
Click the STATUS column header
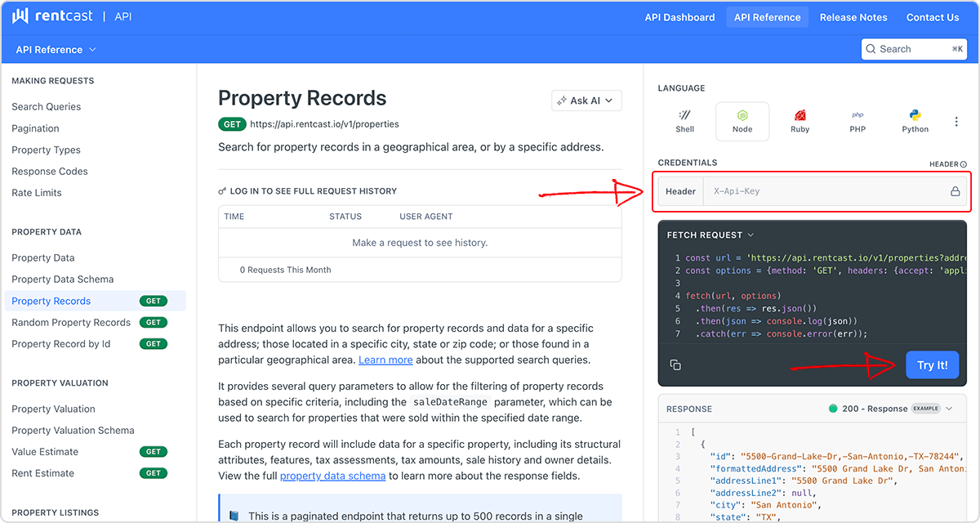pyautogui.click(x=345, y=217)
